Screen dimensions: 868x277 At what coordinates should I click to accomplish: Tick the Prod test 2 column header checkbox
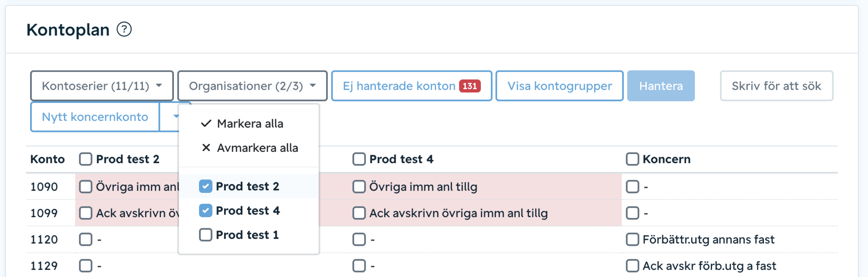click(x=86, y=159)
